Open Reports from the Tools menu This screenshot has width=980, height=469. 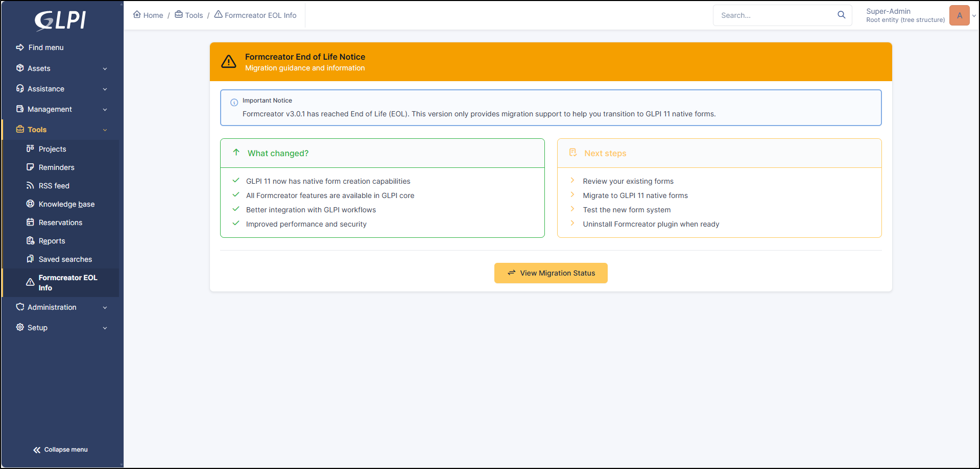point(52,241)
